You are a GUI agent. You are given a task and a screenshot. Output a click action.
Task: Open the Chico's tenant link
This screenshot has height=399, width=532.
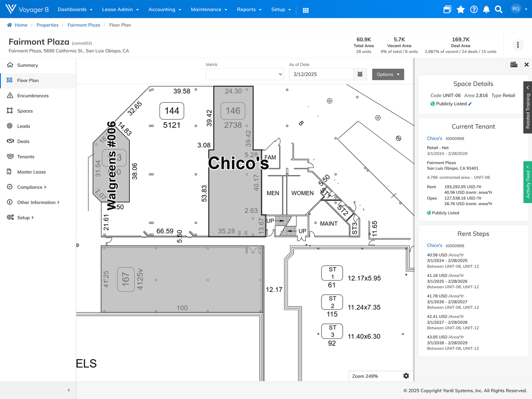[434, 138]
